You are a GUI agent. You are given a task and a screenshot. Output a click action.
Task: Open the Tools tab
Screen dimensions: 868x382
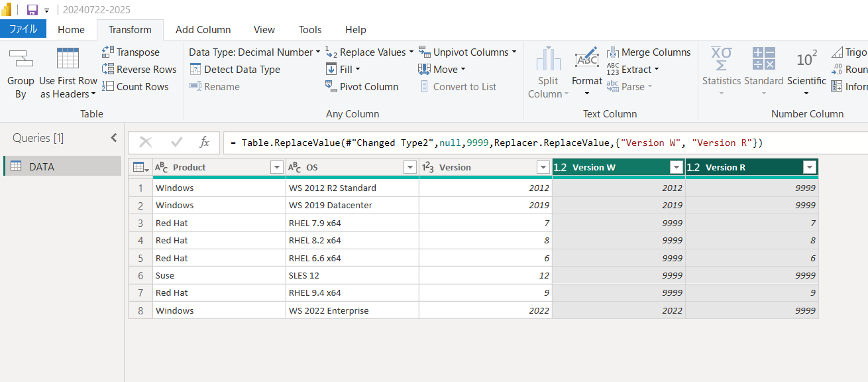[x=310, y=29]
